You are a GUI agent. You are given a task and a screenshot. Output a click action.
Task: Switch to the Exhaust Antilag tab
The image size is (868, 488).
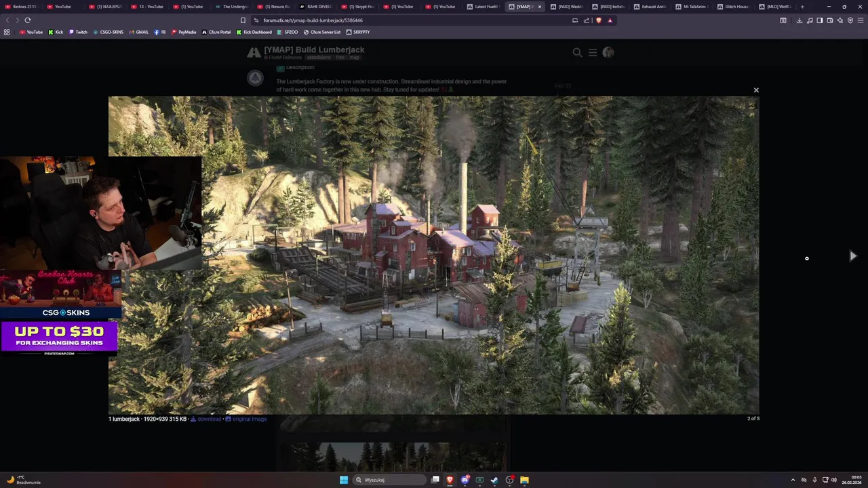pos(652,7)
